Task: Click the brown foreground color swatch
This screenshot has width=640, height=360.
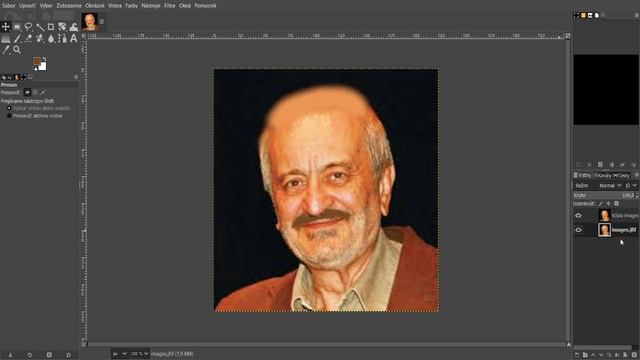Action: [x=37, y=61]
